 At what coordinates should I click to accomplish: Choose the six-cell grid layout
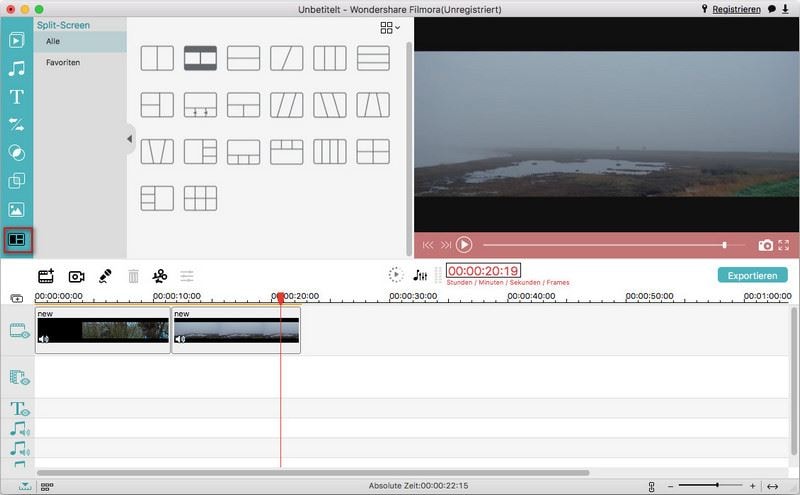click(x=200, y=198)
